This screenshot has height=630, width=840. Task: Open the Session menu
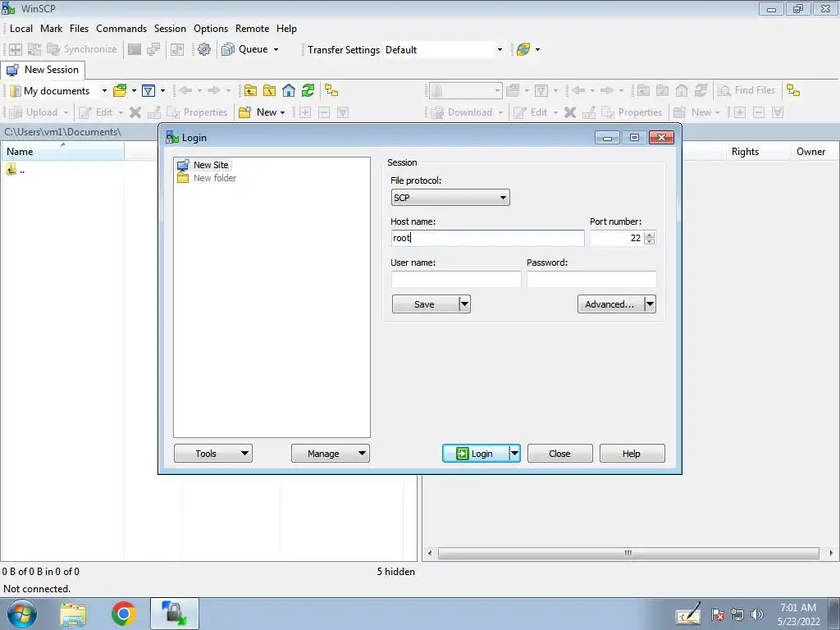coord(171,29)
